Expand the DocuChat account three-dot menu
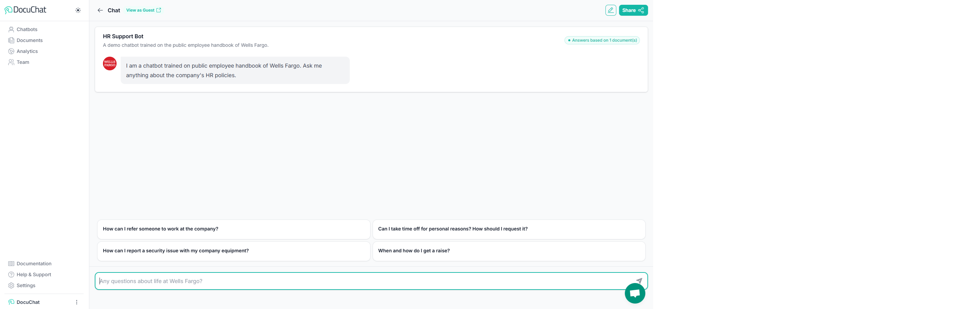980x309 pixels. click(x=76, y=302)
